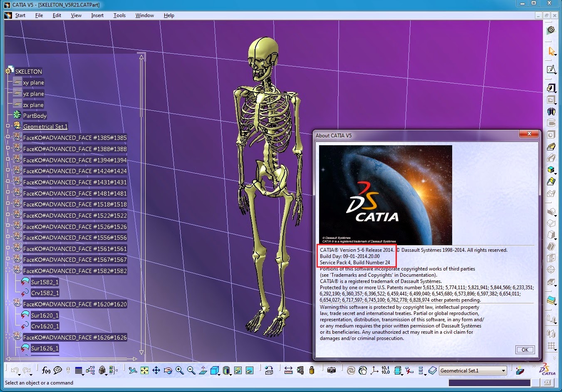The width and height of the screenshot is (562, 392).
Task: Select Sur1620_1 surface in tree
Action: coord(45,315)
